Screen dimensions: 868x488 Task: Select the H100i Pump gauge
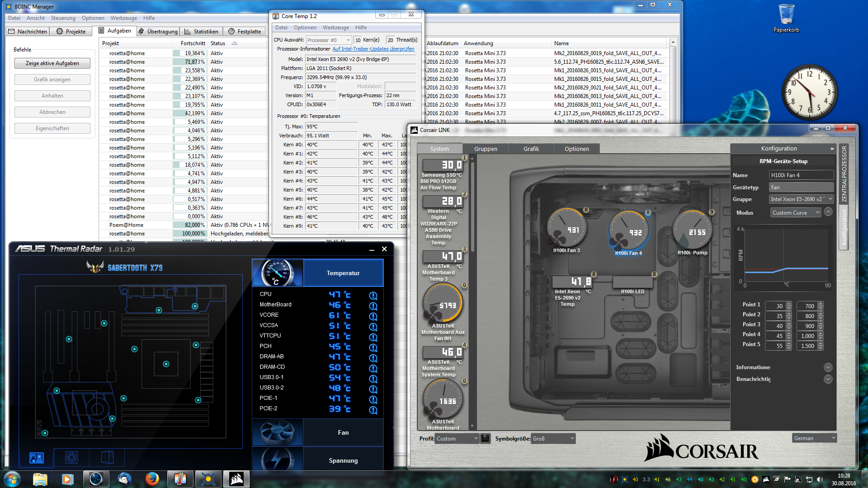click(692, 230)
